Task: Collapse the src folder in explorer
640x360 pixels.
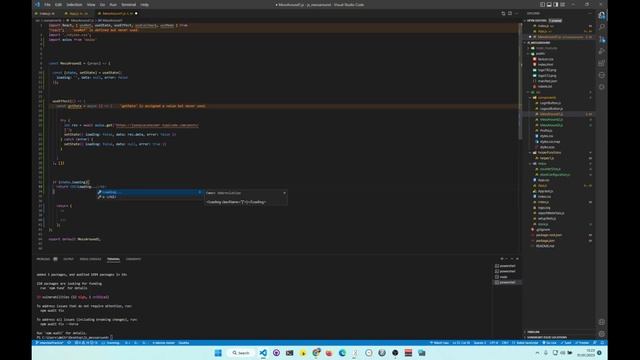Action: (x=538, y=92)
